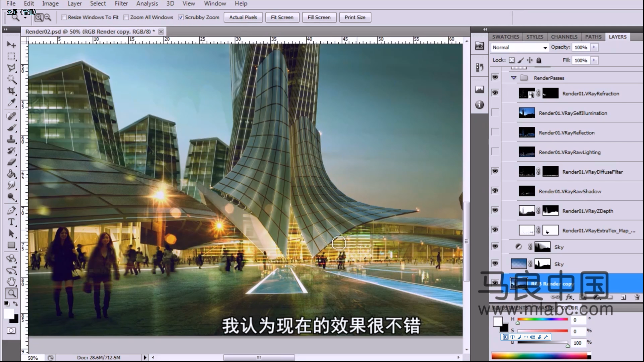Uncheck Scrubby Zoom checkbox
Viewport: 644px width, 362px height.
click(181, 17)
